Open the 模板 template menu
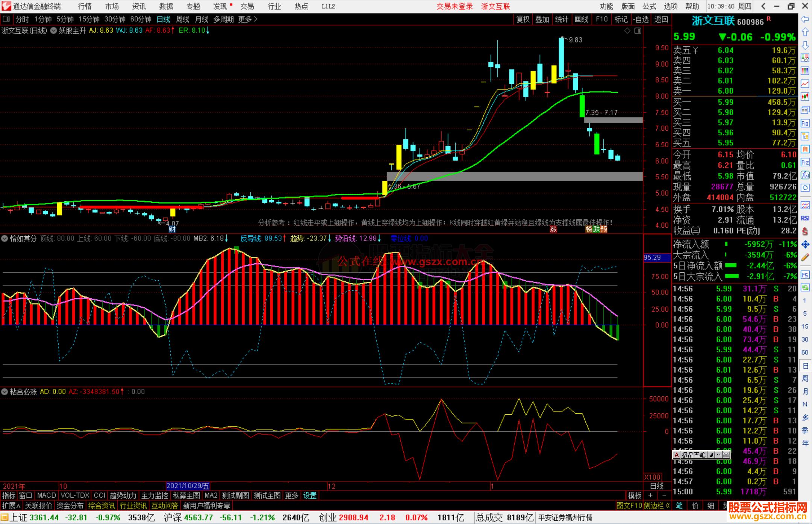Viewport: 812px width, 524px height. click(635, 495)
